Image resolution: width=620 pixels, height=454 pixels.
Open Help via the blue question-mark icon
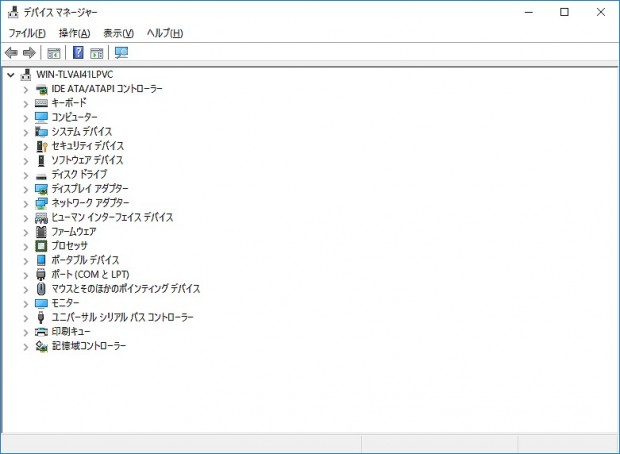click(x=78, y=52)
